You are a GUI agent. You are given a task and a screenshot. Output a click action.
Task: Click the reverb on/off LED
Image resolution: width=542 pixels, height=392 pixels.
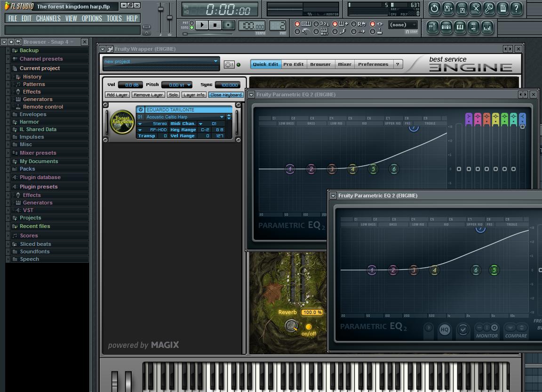click(308, 326)
